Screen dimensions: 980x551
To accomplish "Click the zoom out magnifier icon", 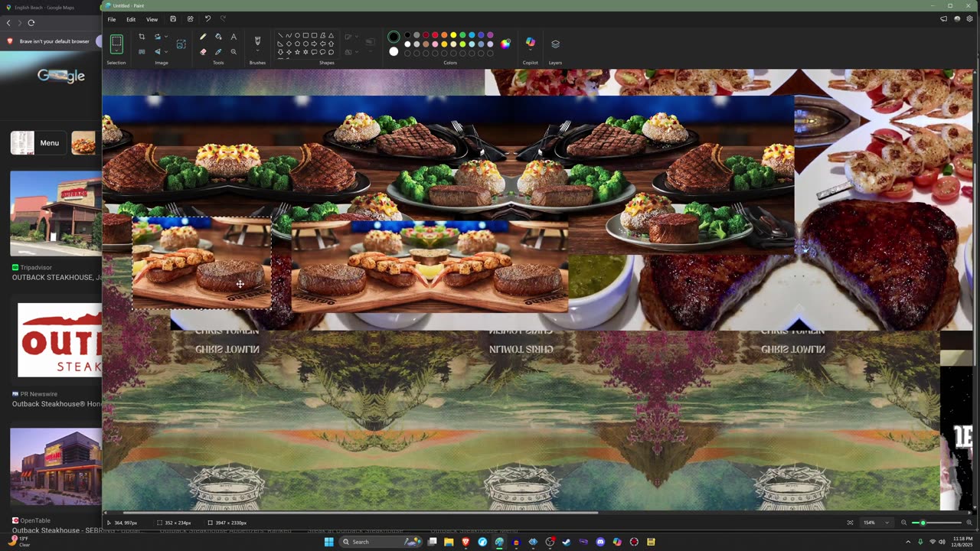I will coord(903,523).
